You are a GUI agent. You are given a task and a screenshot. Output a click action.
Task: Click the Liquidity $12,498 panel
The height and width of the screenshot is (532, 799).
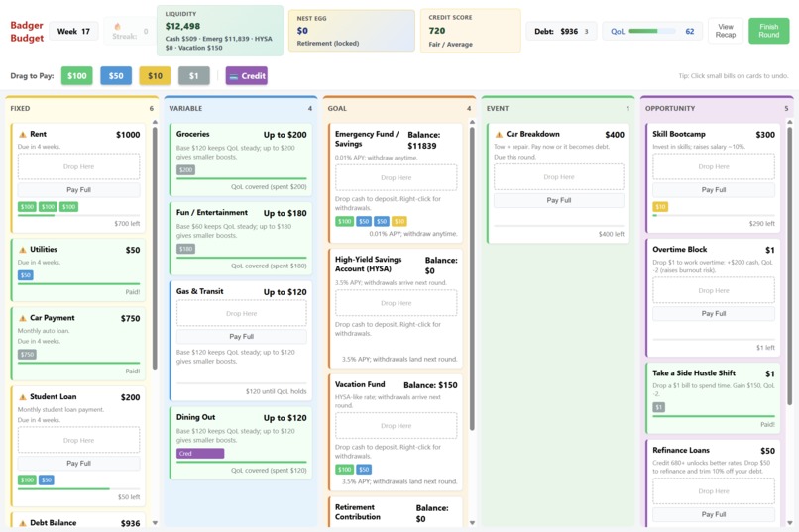click(x=220, y=31)
